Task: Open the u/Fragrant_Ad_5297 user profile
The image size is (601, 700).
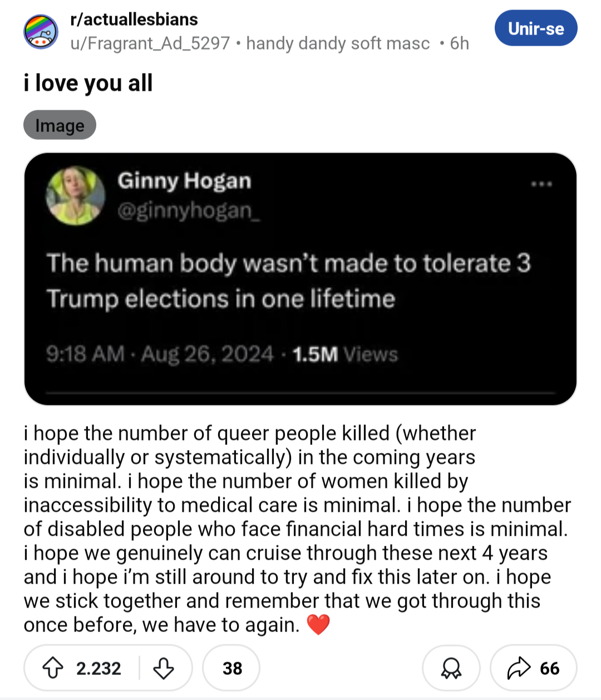Action: [150, 43]
